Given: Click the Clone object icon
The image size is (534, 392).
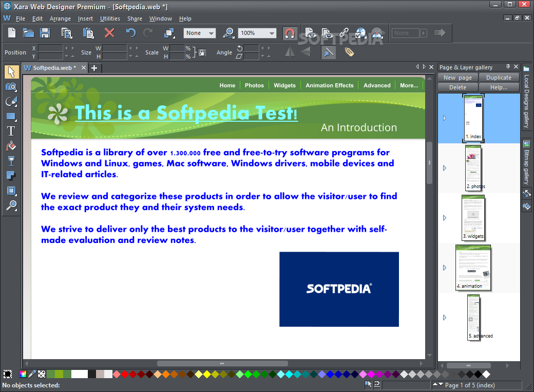Looking at the screenshot, I should 169,33.
